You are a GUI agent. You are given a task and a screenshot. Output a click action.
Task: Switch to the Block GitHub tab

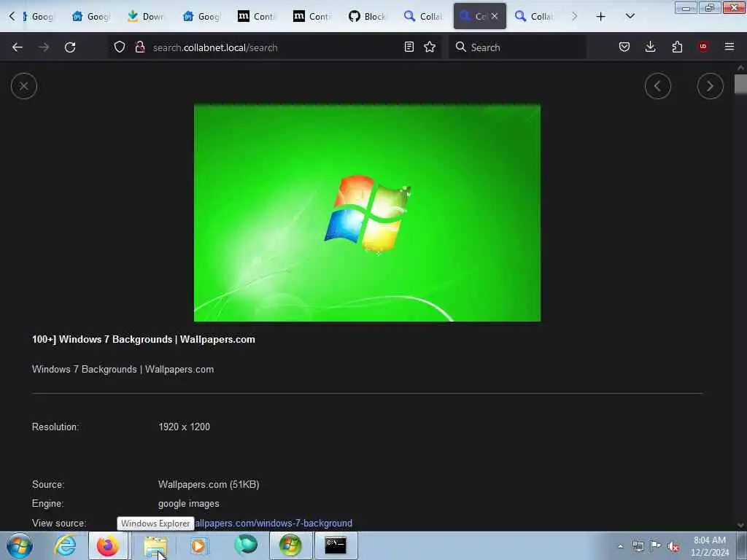(x=368, y=17)
